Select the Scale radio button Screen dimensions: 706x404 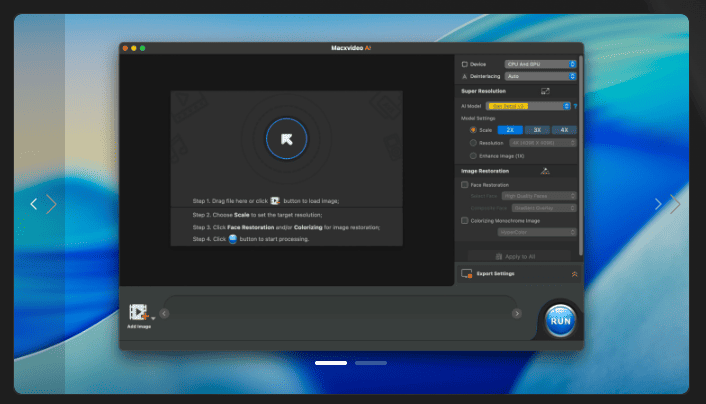(473, 130)
